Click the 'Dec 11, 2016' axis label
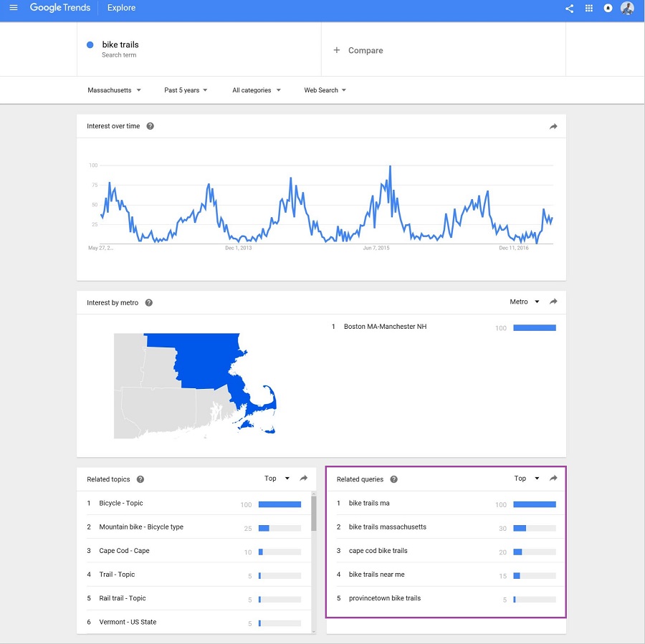The height and width of the screenshot is (644, 645). (514, 248)
